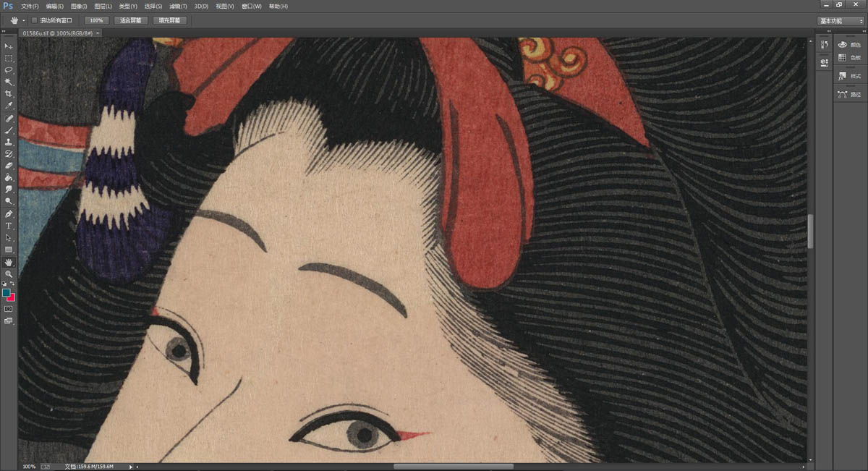The width and height of the screenshot is (868, 471).
Task: Click the 填充屏幕 fill screen button
Action: coord(170,20)
